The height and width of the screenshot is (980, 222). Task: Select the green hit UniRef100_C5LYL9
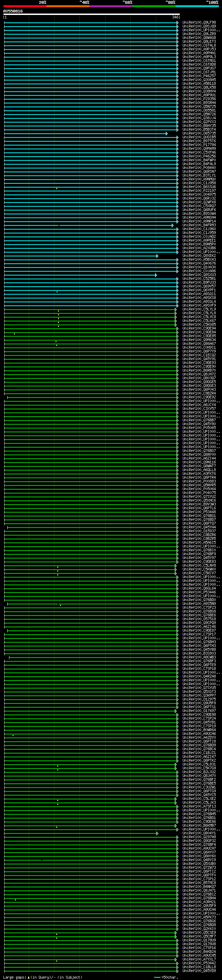click(199, 309)
